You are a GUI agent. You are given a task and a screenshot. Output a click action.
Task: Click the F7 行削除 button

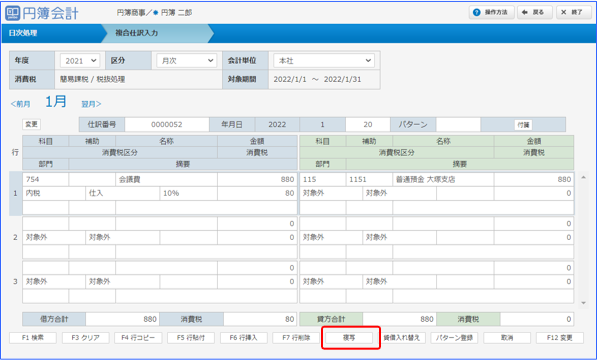[296, 338]
